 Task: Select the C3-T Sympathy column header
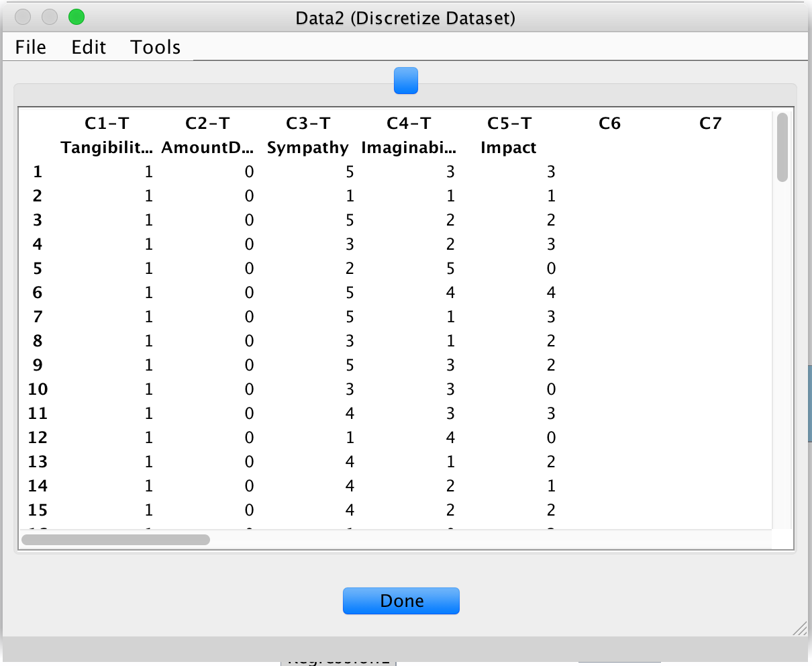(308, 134)
